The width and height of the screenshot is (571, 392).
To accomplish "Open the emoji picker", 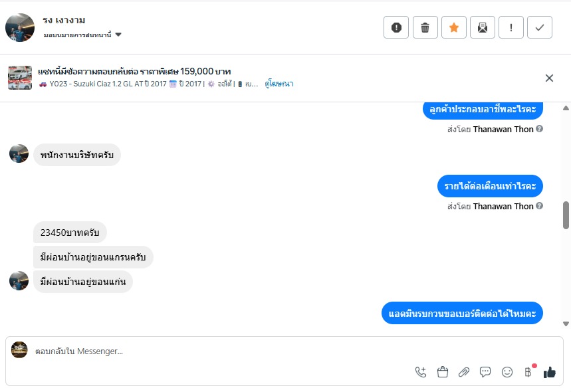I will (x=507, y=372).
